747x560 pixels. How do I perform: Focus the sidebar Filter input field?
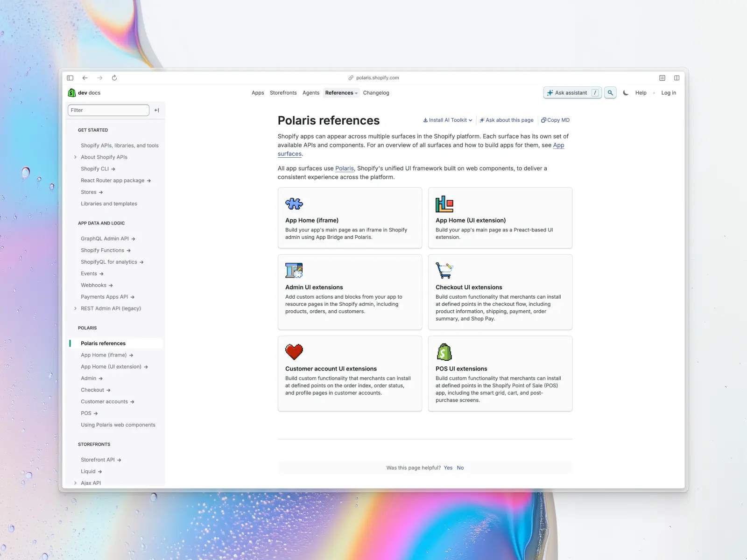[108, 110]
